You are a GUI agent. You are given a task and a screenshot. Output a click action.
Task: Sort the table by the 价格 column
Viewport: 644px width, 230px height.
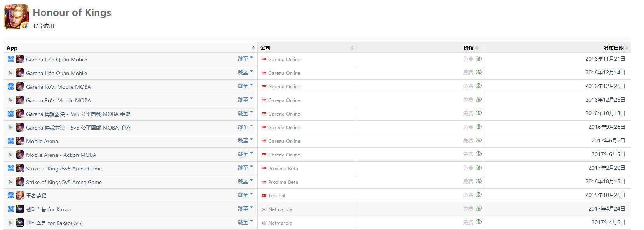point(420,47)
